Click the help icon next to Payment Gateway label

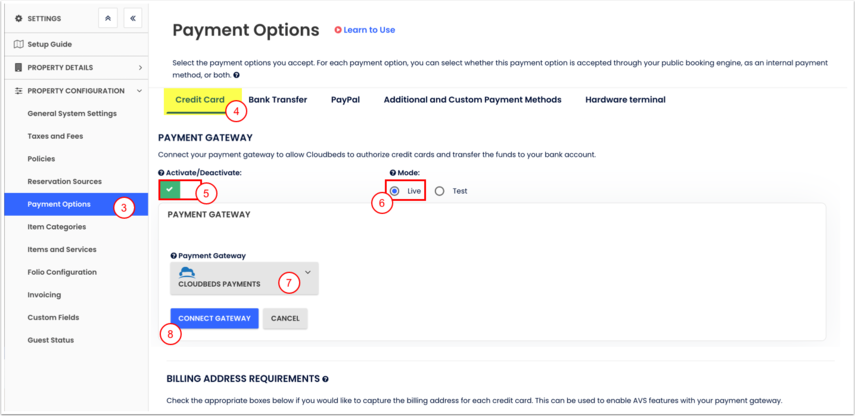[x=173, y=256]
